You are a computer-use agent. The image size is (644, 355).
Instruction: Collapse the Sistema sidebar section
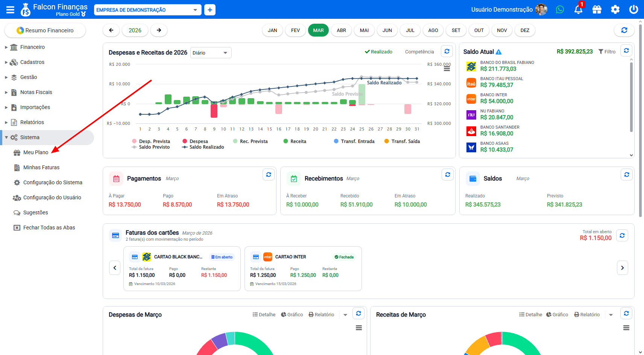pyautogui.click(x=47, y=137)
